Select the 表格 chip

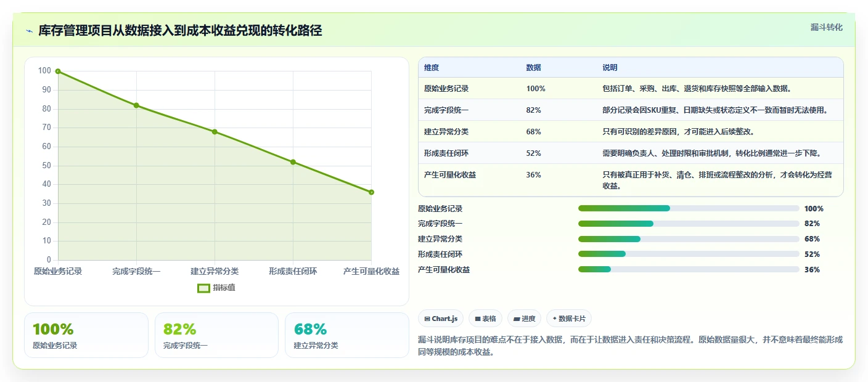point(486,319)
